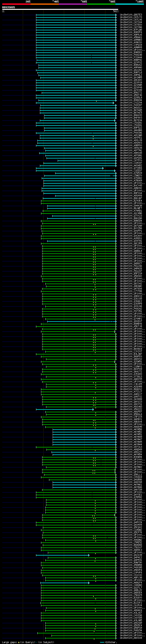Select hit label UniRef100_Q4QY68

pos(131,482)
